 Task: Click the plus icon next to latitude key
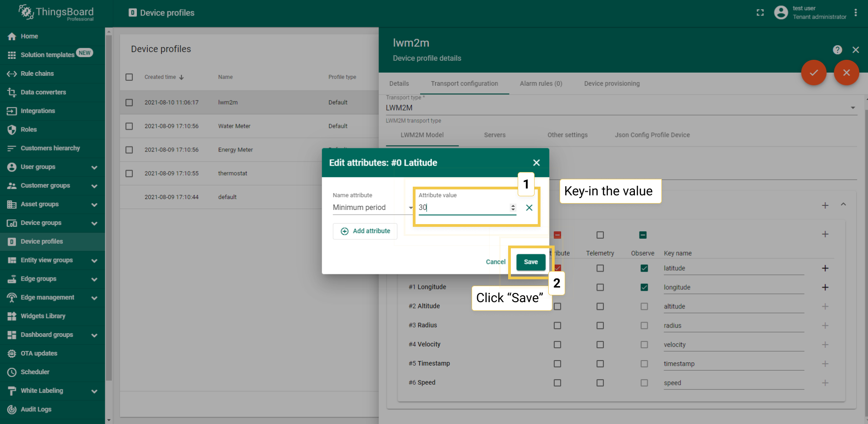point(825,268)
